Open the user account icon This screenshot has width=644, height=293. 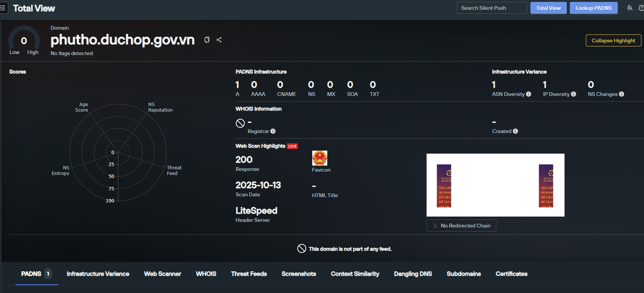(630, 8)
